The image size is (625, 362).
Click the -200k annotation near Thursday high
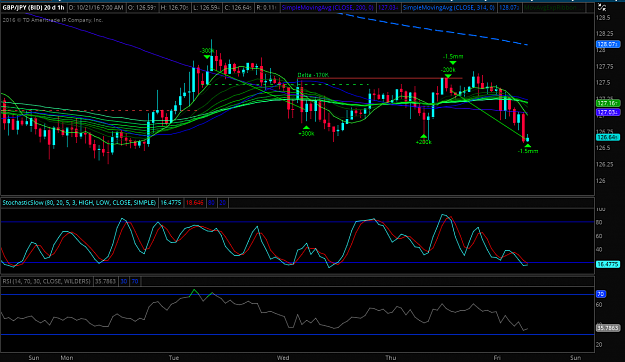click(448, 70)
